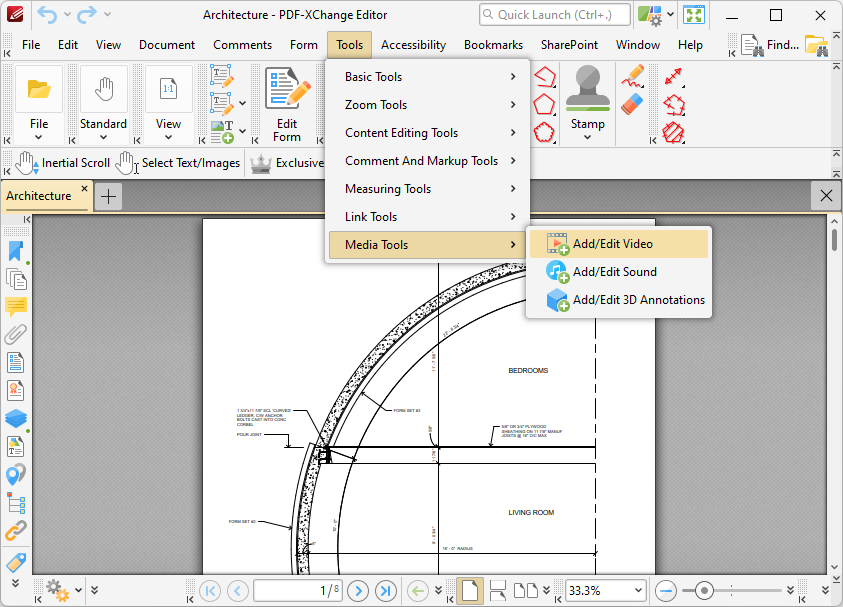Go to the last page of the document
The image size is (843, 607).
coord(385,591)
